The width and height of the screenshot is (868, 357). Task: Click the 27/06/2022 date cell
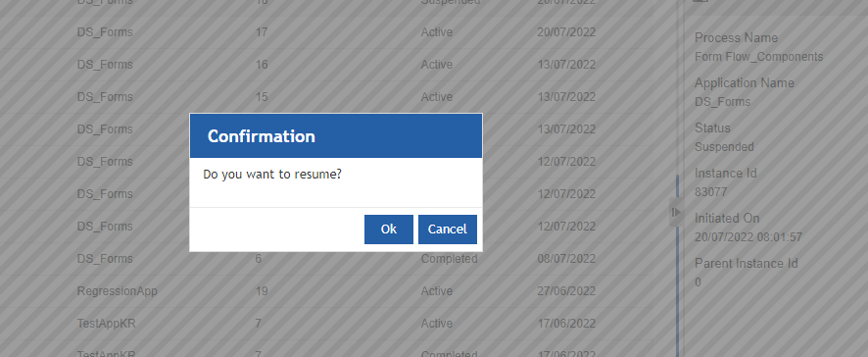566,291
